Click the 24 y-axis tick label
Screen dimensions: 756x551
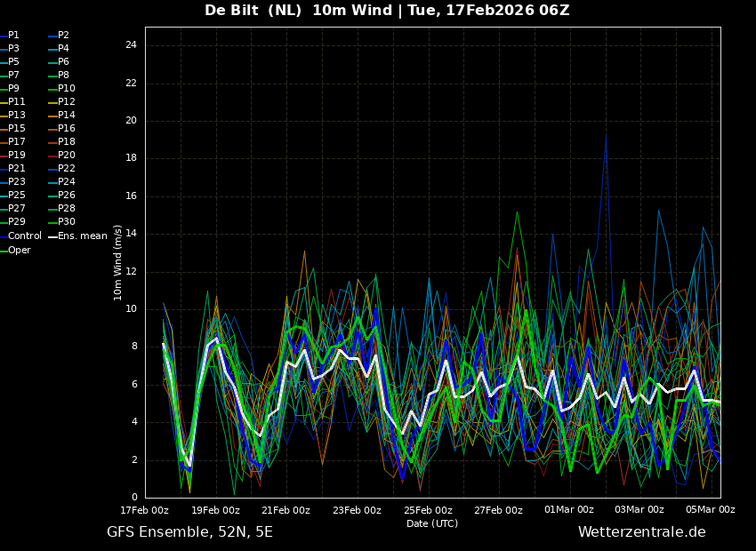click(131, 45)
